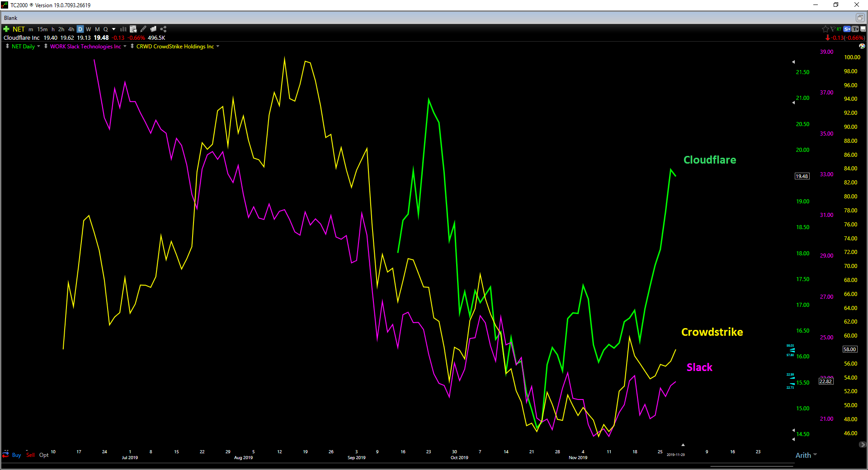Click the 22.82 Slack price marker
This screenshot has height=470, width=868.
[826, 381]
